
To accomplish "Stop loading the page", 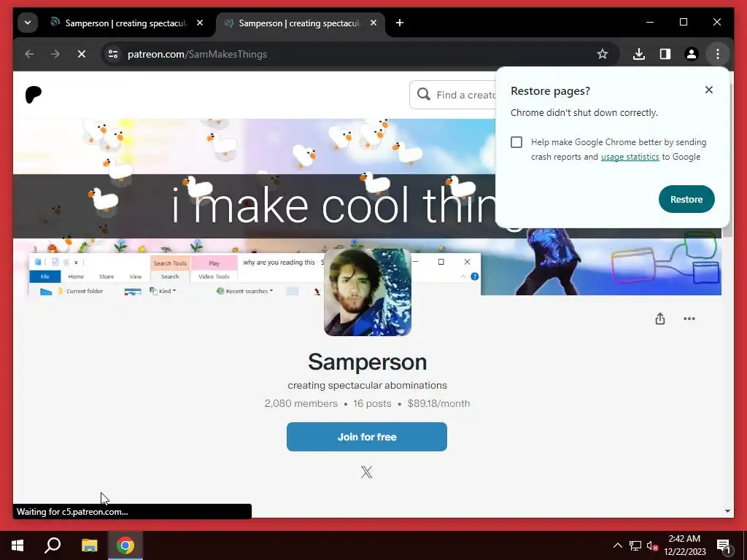I will tap(82, 54).
